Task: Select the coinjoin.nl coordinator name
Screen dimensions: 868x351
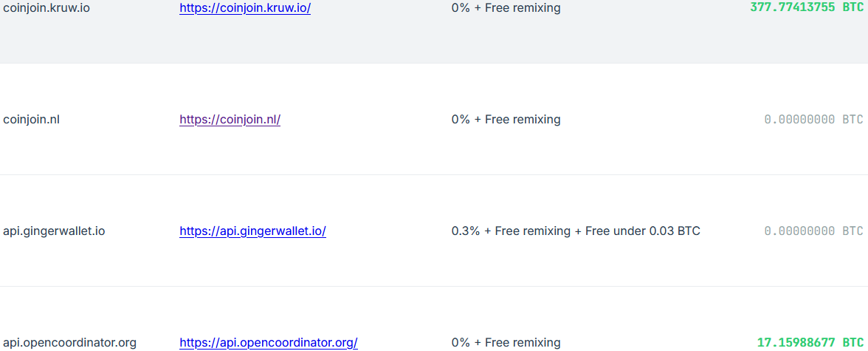Action: pyautogui.click(x=32, y=119)
